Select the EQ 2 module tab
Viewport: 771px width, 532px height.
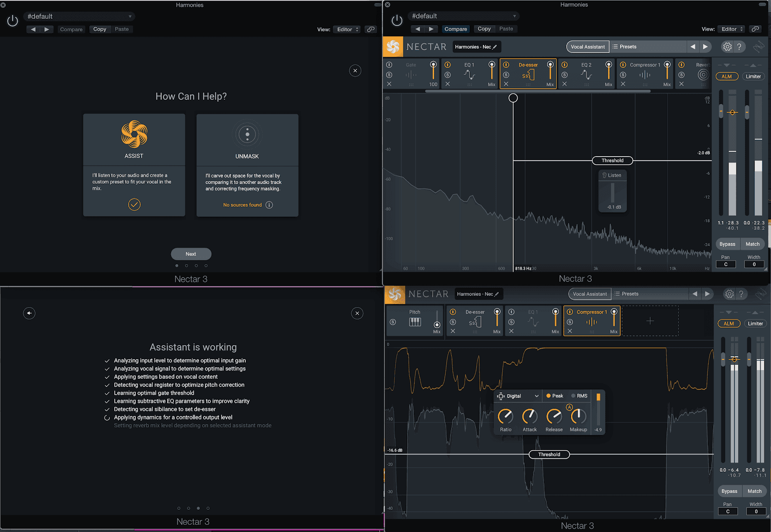tap(586, 73)
